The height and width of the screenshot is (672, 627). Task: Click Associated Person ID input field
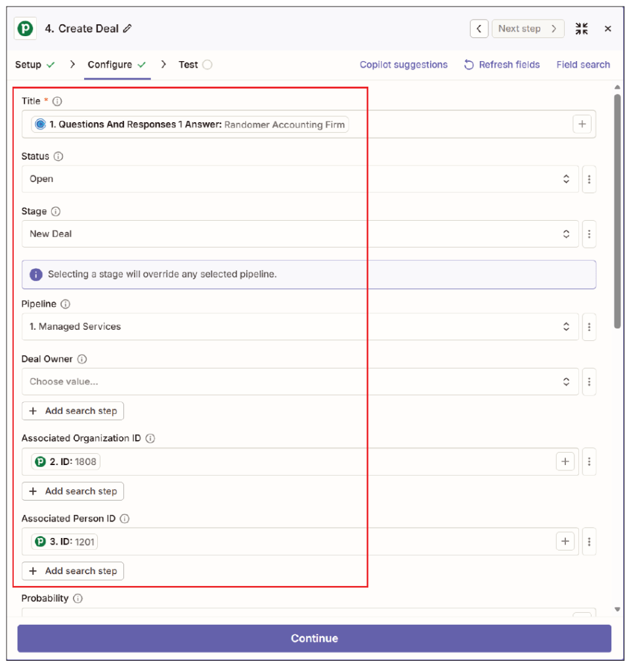(x=300, y=542)
